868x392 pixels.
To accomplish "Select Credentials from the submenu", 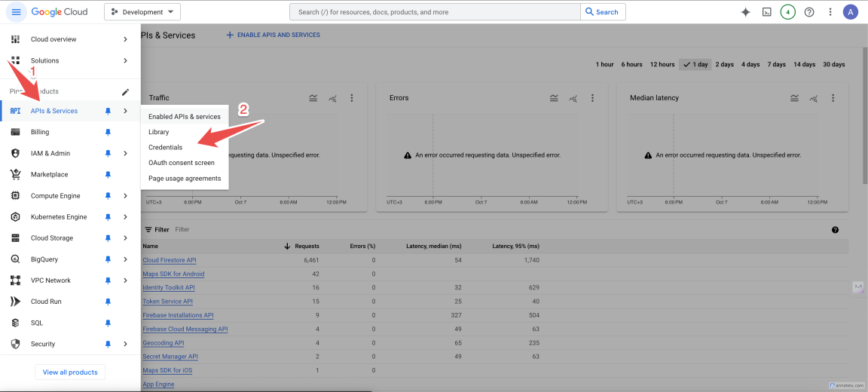I will coord(165,148).
